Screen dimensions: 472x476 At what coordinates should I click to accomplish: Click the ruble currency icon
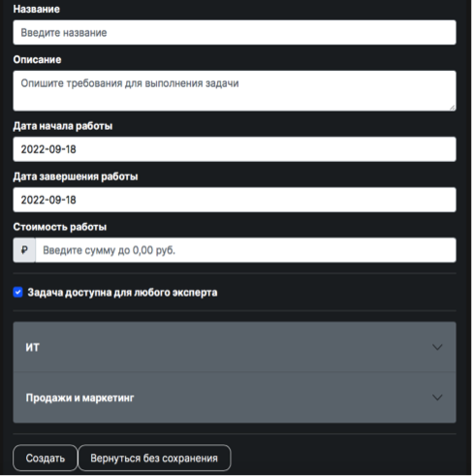(x=24, y=250)
